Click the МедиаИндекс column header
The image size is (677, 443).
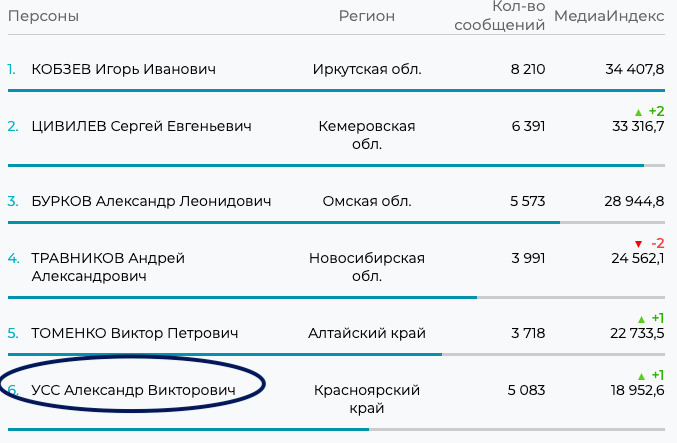tap(609, 16)
